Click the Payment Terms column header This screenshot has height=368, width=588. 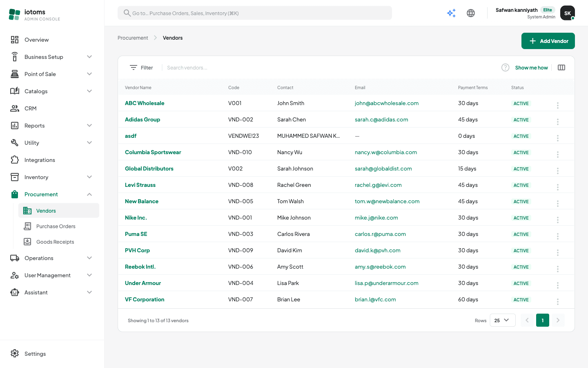tap(473, 88)
